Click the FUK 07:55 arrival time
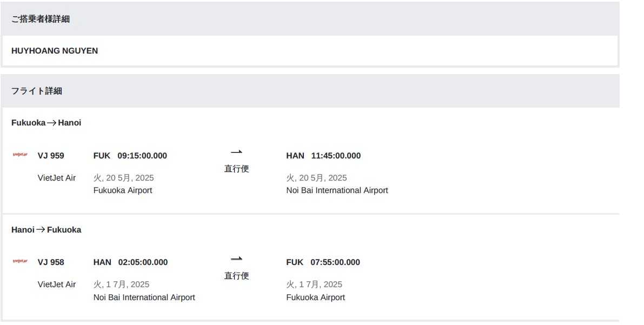Screen dimensions: 644x325 tap(323, 262)
